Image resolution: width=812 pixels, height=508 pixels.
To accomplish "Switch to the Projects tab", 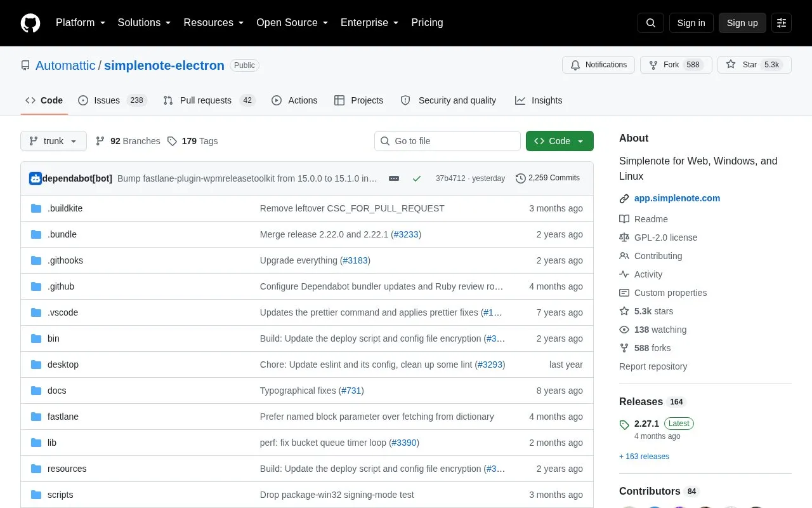I will (358, 100).
